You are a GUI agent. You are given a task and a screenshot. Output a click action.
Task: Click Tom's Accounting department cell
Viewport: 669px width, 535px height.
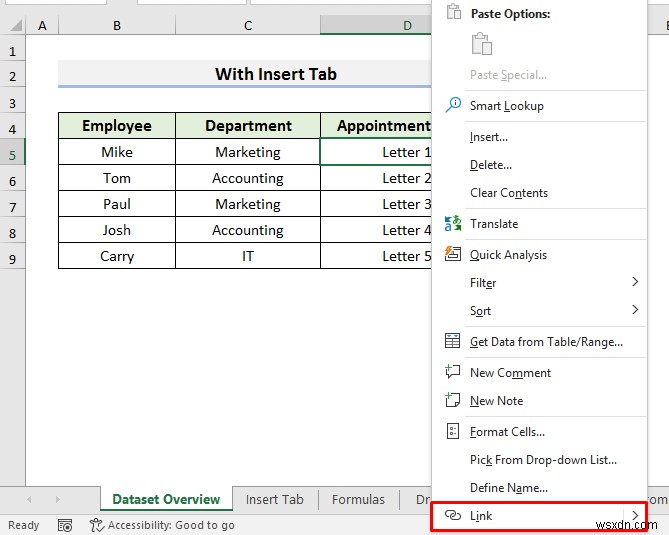(248, 178)
